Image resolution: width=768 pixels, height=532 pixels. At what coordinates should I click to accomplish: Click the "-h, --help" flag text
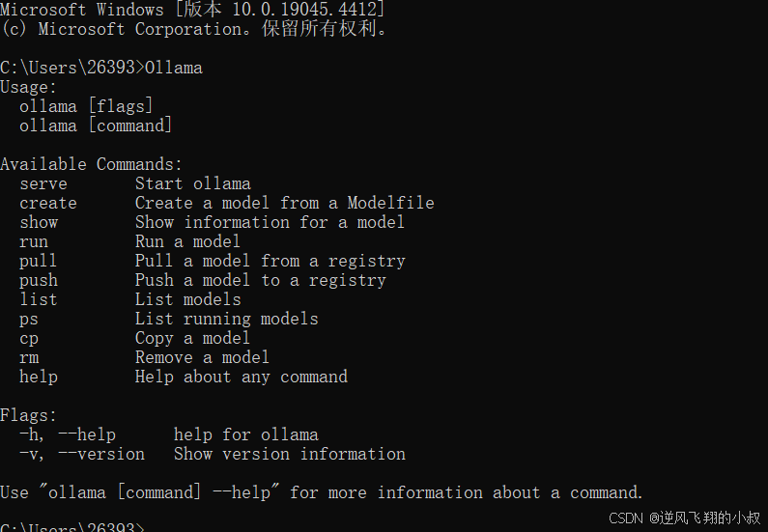point(68,434)
